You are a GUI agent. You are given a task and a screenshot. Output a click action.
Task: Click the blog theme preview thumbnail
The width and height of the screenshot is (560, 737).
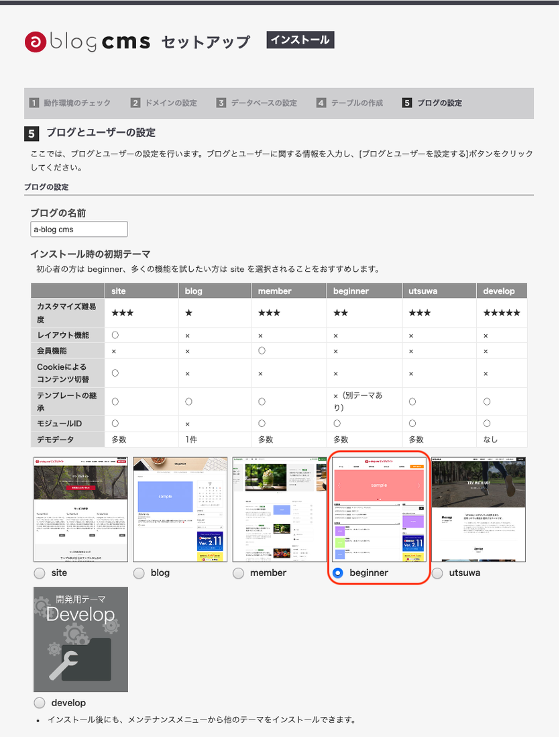click(180, 509)
